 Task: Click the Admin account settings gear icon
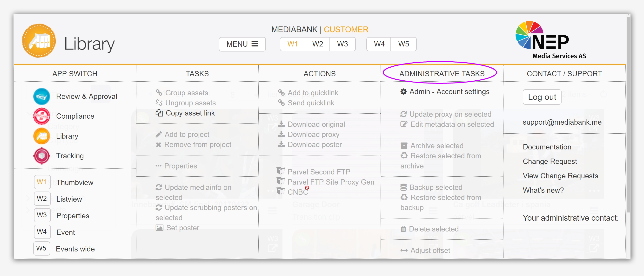click(x=403, y=92)
